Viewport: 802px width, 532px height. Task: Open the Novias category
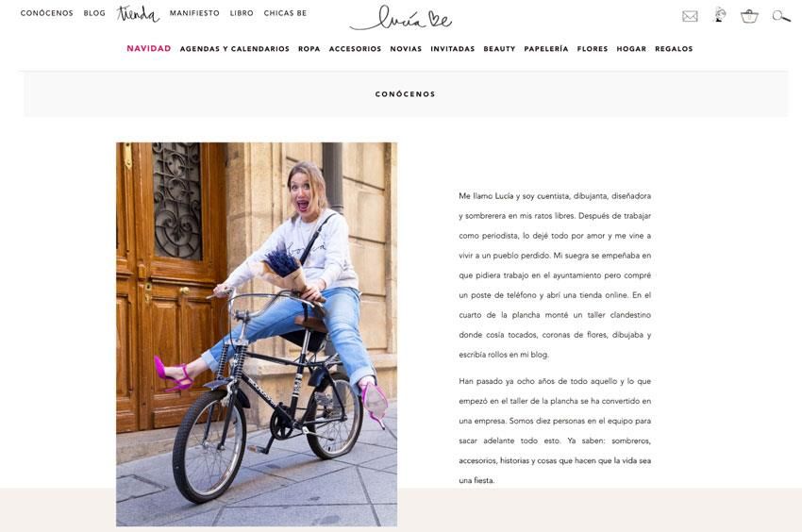click(x=406, y=49)
